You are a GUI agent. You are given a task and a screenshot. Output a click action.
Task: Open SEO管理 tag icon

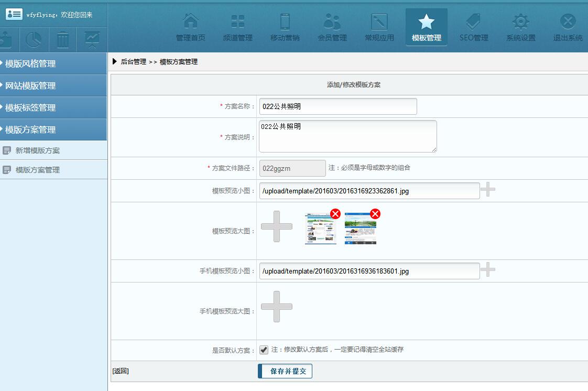[x=474, y=22]
